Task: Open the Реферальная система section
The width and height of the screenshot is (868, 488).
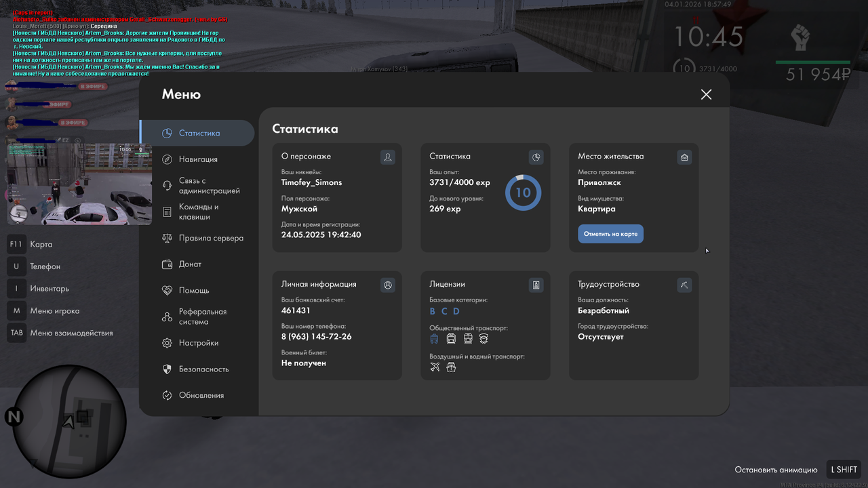Action: tap(197, 317)
